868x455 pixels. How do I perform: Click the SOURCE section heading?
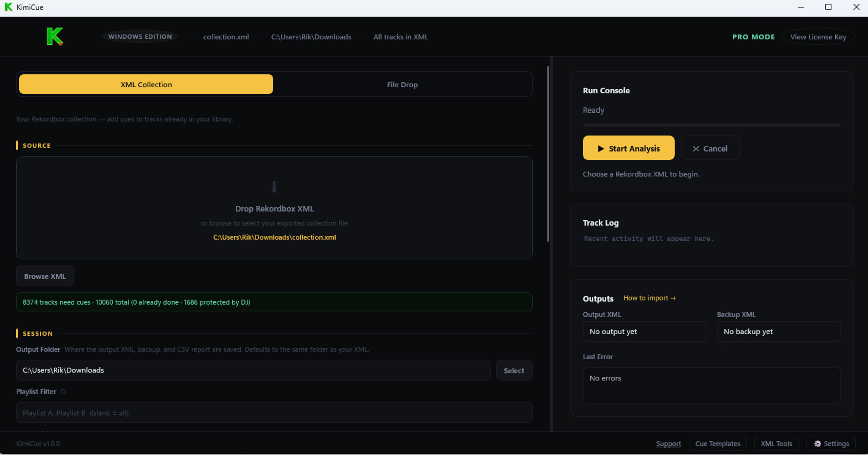[x=36, y=146]
